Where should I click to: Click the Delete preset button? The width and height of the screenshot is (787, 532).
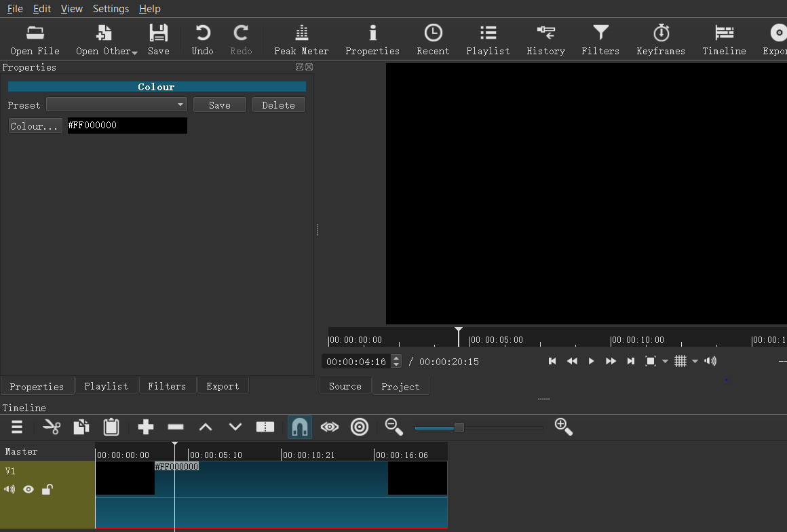tap(278, 105)
